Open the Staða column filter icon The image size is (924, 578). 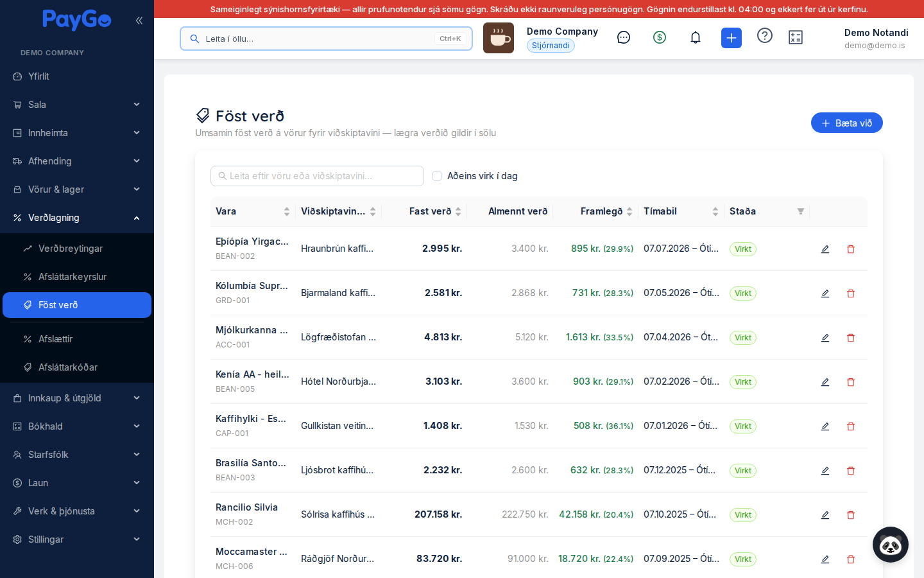tap(801, 211)
